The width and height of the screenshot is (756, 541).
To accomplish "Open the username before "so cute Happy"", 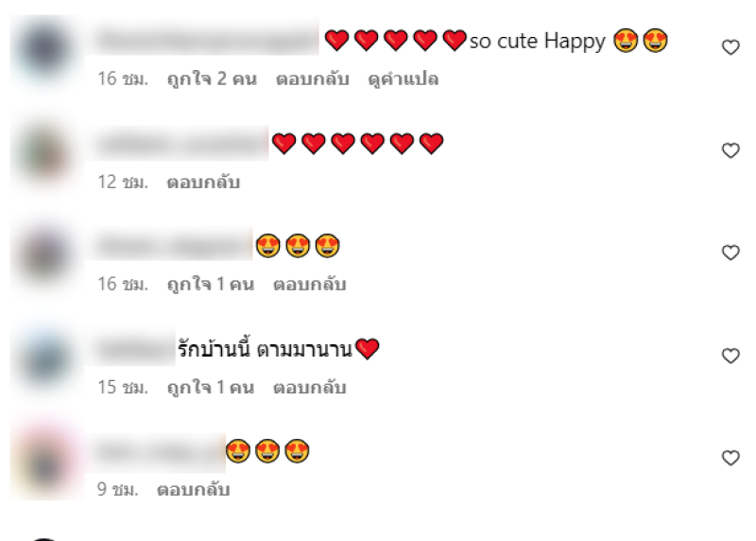I will [207, 41].
